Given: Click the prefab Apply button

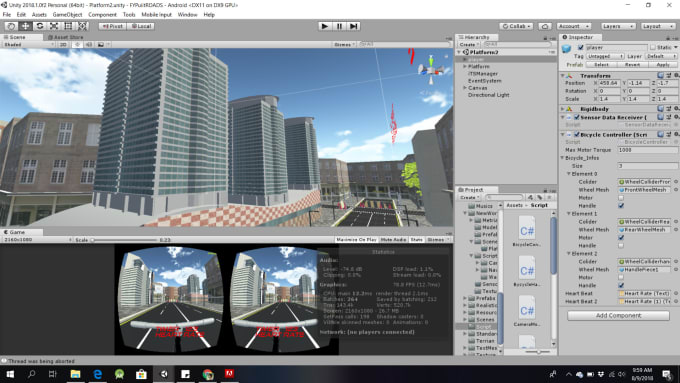Looking at the screenshot, I should (x=663, y=64).
